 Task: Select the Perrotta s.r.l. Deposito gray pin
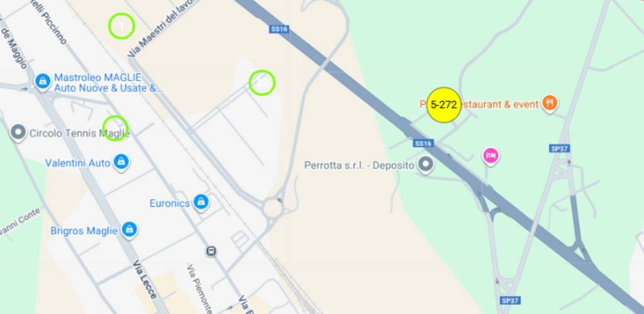pyautogui.click(x=426, y=165)
